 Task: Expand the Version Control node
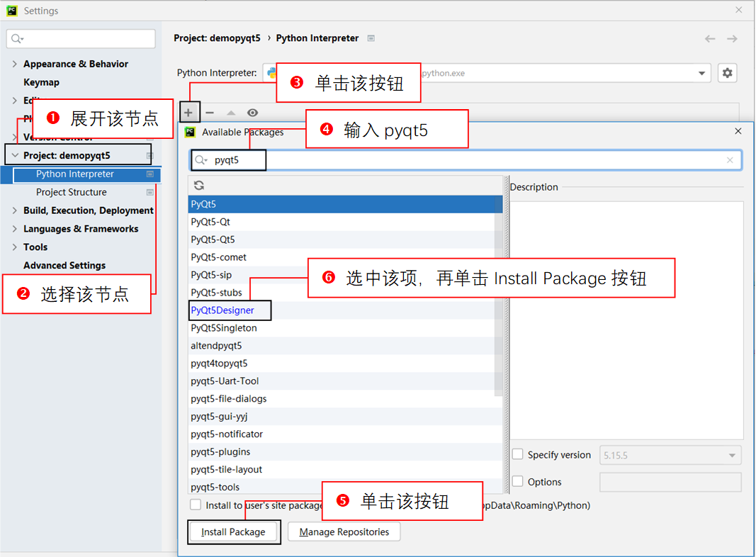tap(14, 137)
